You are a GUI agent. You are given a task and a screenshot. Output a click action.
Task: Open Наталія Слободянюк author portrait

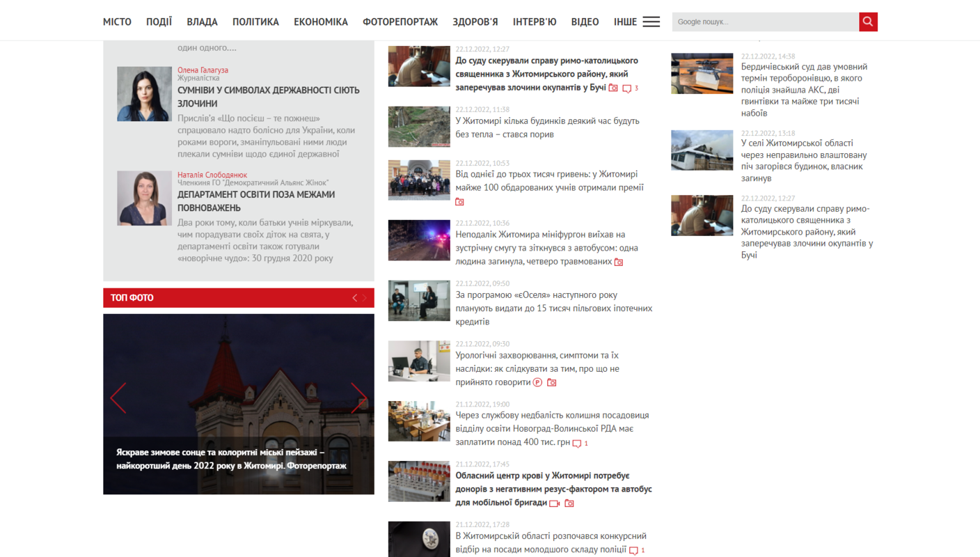tap(144, 198)
